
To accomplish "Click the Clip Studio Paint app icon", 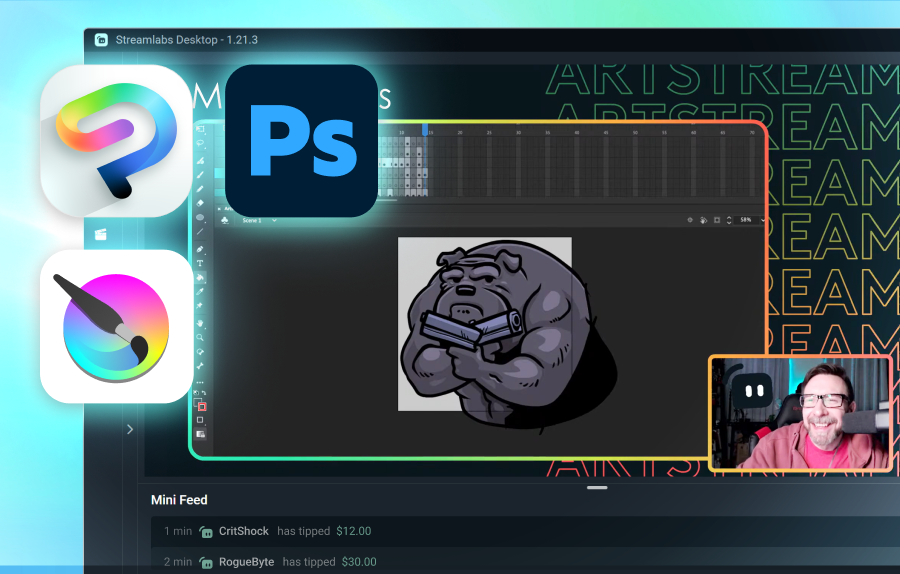I will tap(117, 141).
